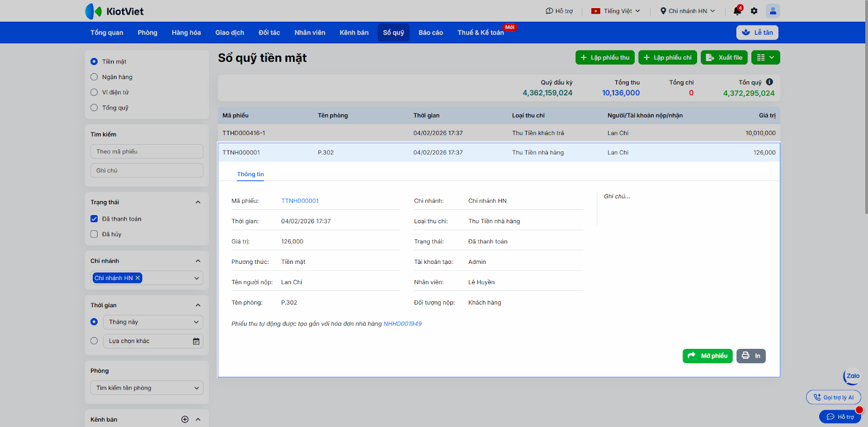Remove the Chi nhánh HN filter tag
Viewport: 868px width, 427px height.
pyautogui.click(x=138, y=278)
